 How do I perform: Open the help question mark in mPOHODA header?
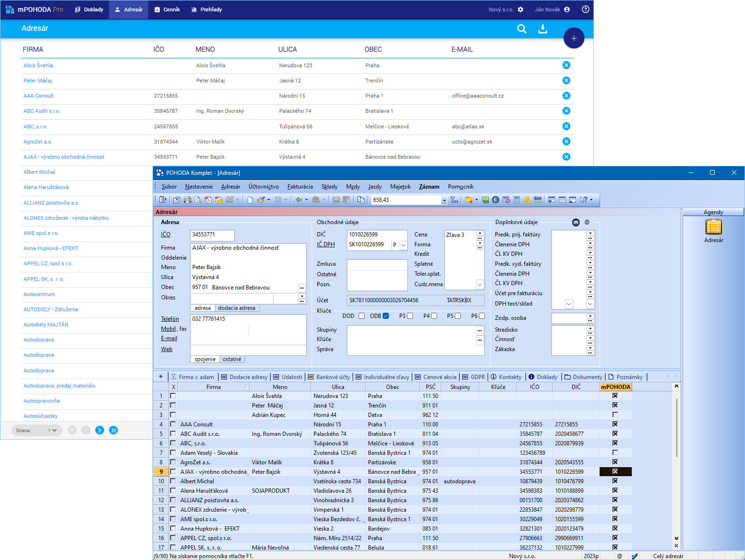click(585, 9)
